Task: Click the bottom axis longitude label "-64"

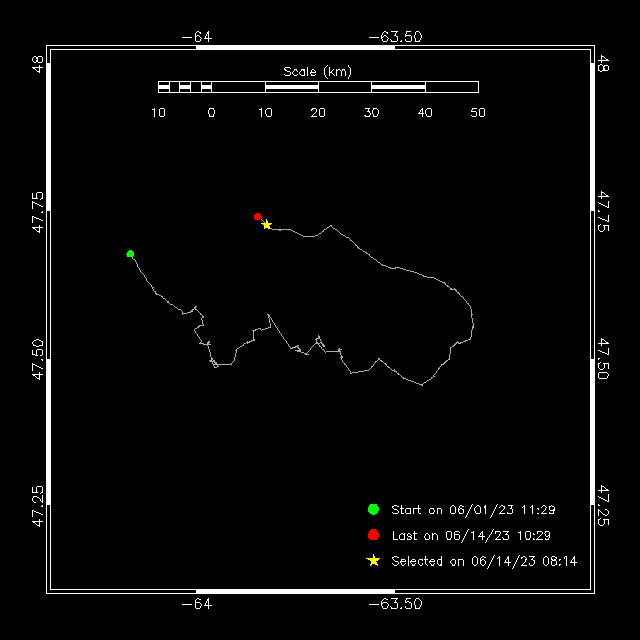Action: point(197,604)
